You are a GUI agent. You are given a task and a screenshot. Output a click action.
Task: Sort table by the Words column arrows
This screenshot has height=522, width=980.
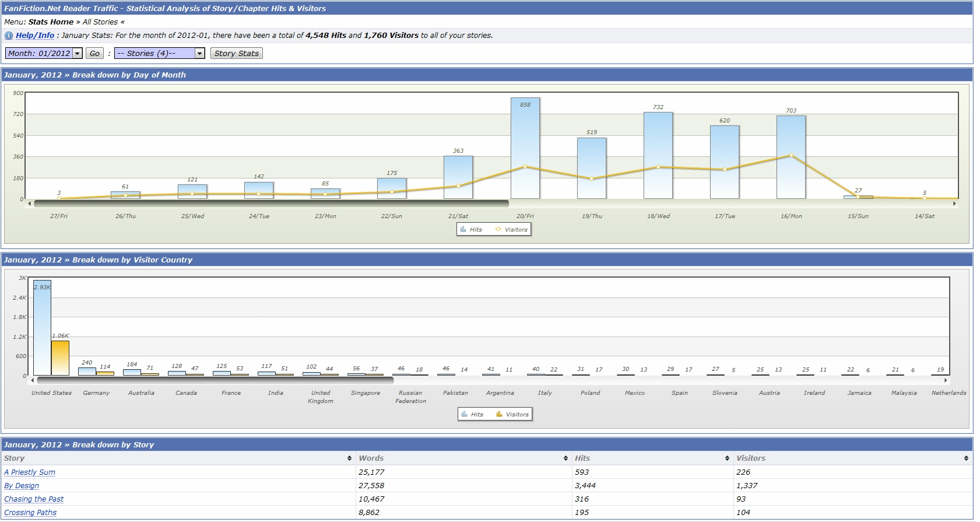[x=565, y=458]
